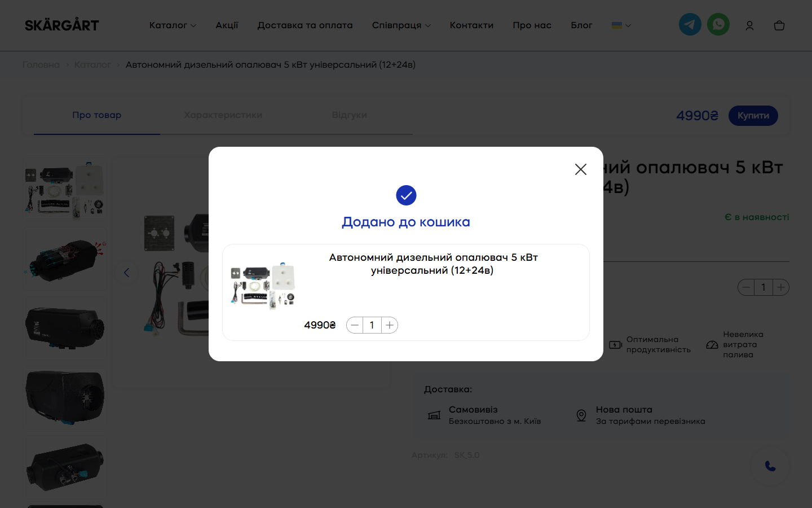Click the Купити button

click(753, 116)
